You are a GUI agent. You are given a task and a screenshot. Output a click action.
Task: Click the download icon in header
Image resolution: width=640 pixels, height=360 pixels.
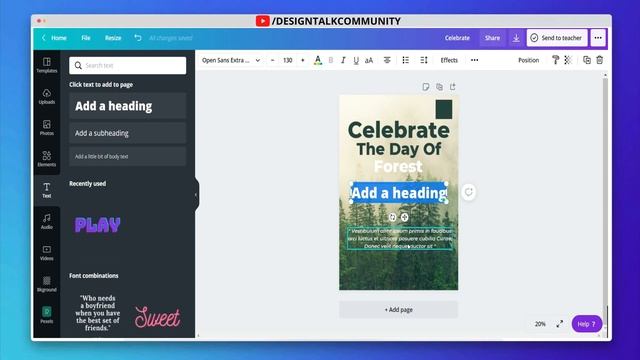pos(516,38)
